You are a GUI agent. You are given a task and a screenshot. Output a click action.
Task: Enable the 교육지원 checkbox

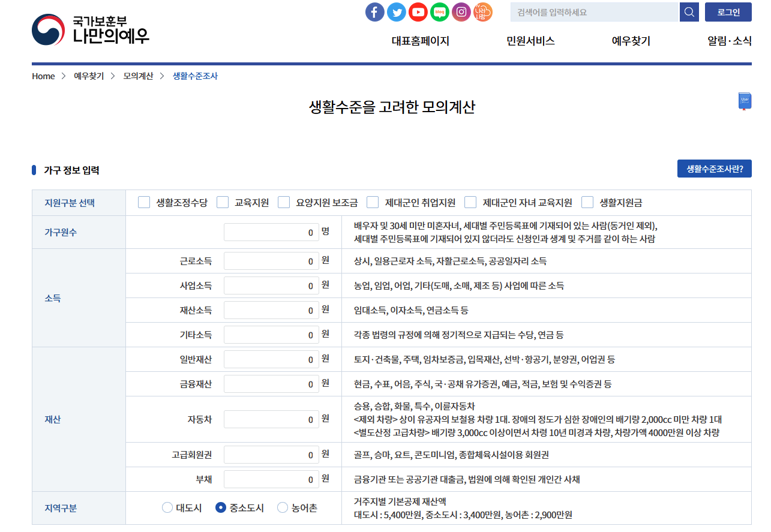tap(223, 202)
